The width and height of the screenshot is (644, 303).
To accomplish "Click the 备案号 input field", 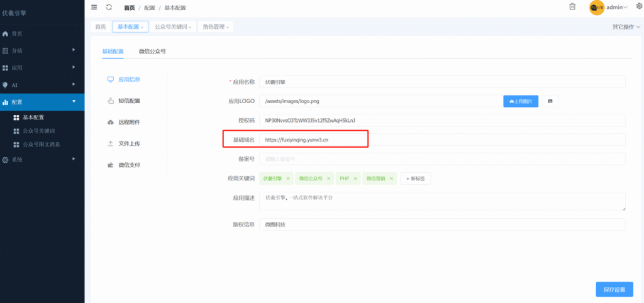I will pos(442,159).
